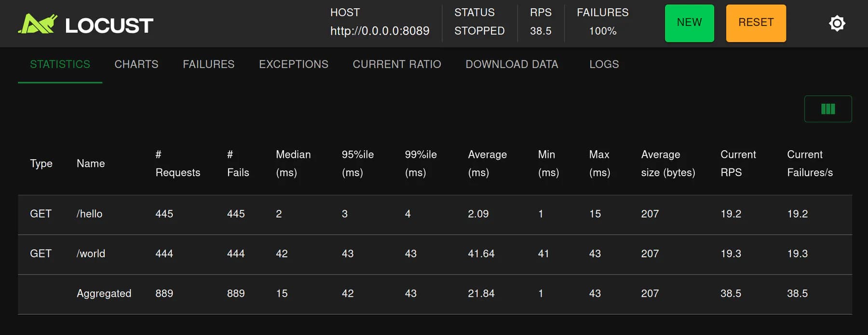Click /hello current RPS 19.2
868x335 pixels.
pos(731,214)
